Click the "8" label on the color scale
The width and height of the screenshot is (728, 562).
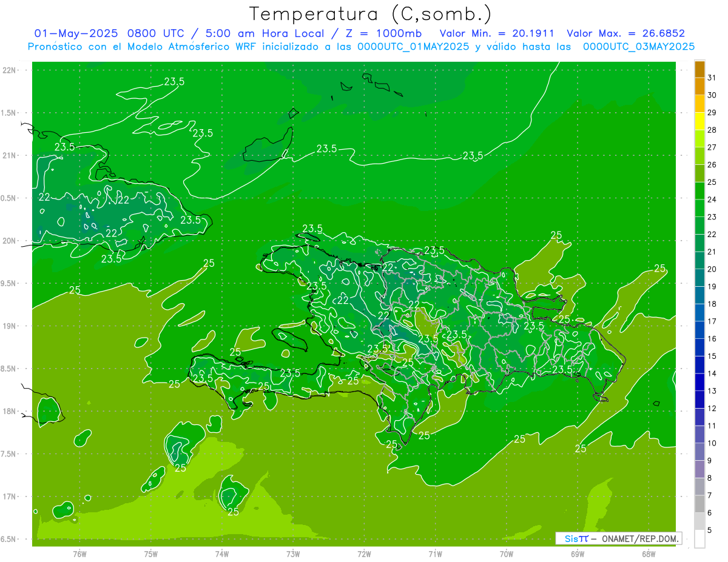coord(710,478)
